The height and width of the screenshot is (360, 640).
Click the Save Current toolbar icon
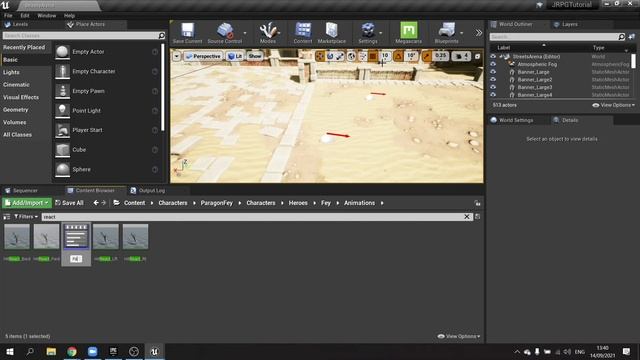click(187, 33)
